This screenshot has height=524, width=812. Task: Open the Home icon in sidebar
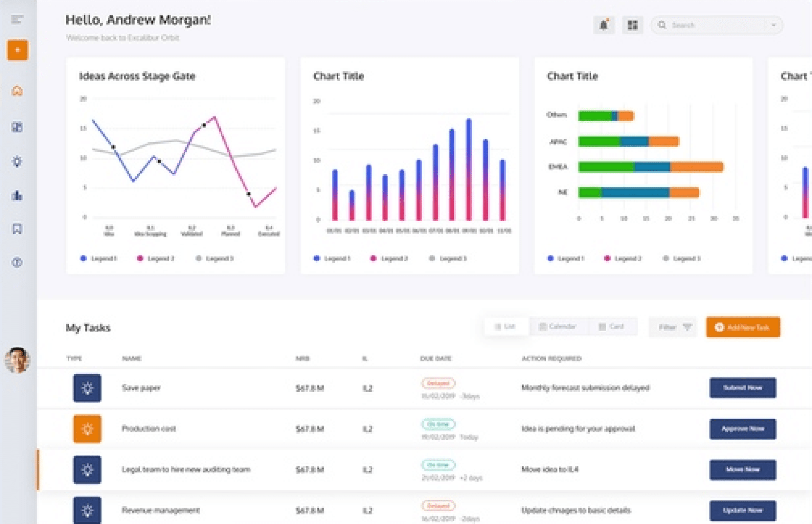tap(17, 91)
